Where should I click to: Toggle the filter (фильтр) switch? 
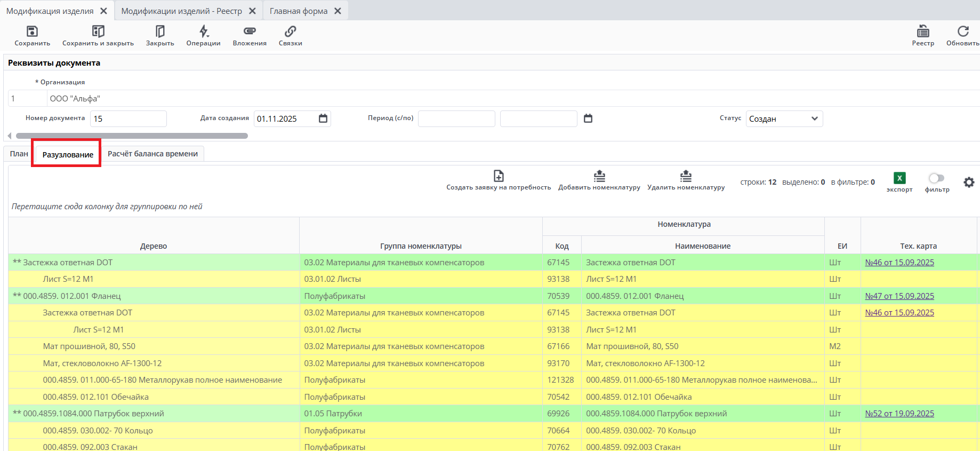(x=936, y=178)
